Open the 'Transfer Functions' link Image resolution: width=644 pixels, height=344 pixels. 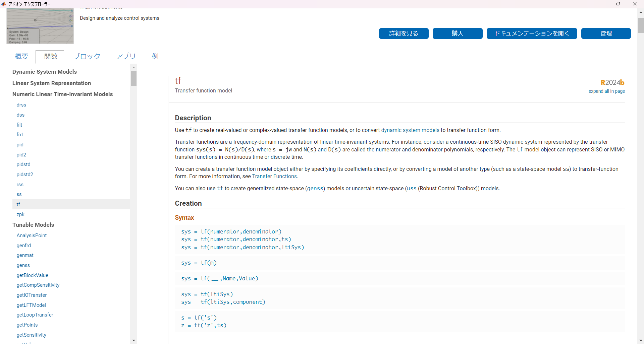(x=274, y=176)
